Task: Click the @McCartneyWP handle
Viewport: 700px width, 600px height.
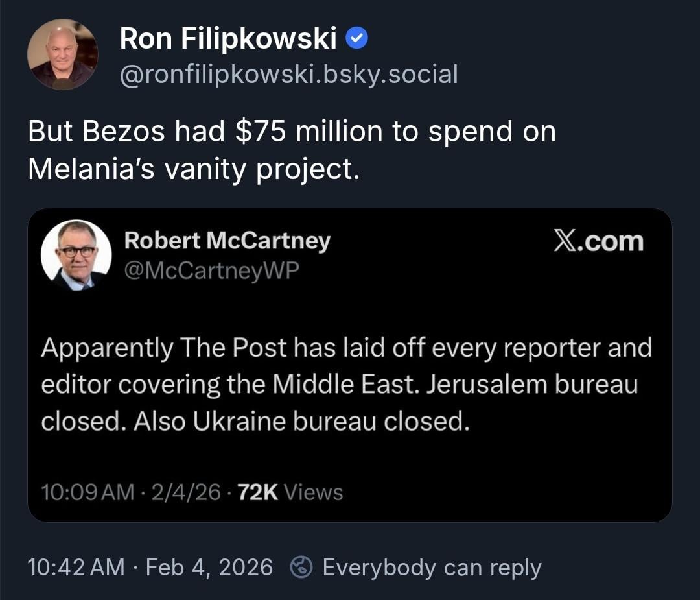Action: tap(211, 270)
